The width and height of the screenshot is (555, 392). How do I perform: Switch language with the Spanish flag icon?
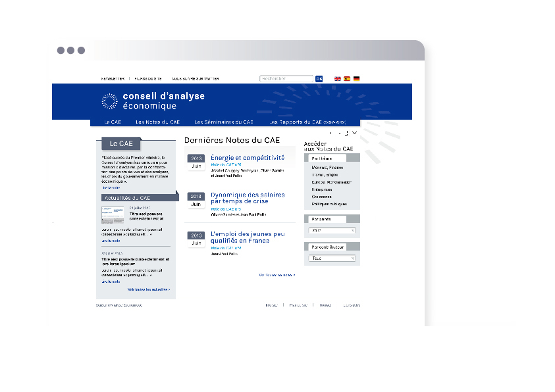pyautogui.click(x=347, y=79)
